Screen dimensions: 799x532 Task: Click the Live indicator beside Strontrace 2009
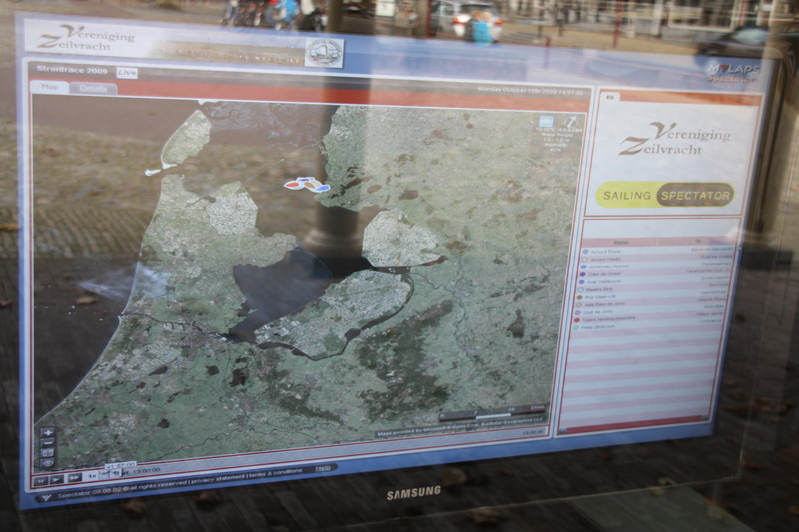click(127, 73)
